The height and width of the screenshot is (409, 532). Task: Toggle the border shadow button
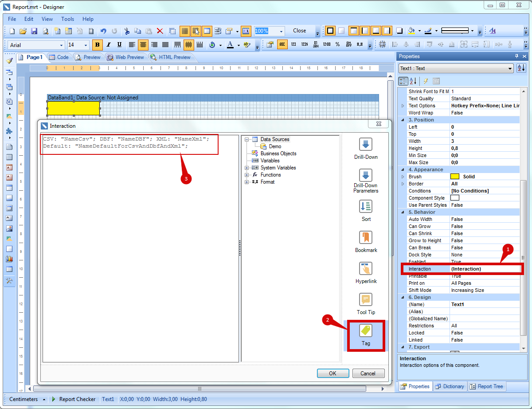[x=399, y=31]
